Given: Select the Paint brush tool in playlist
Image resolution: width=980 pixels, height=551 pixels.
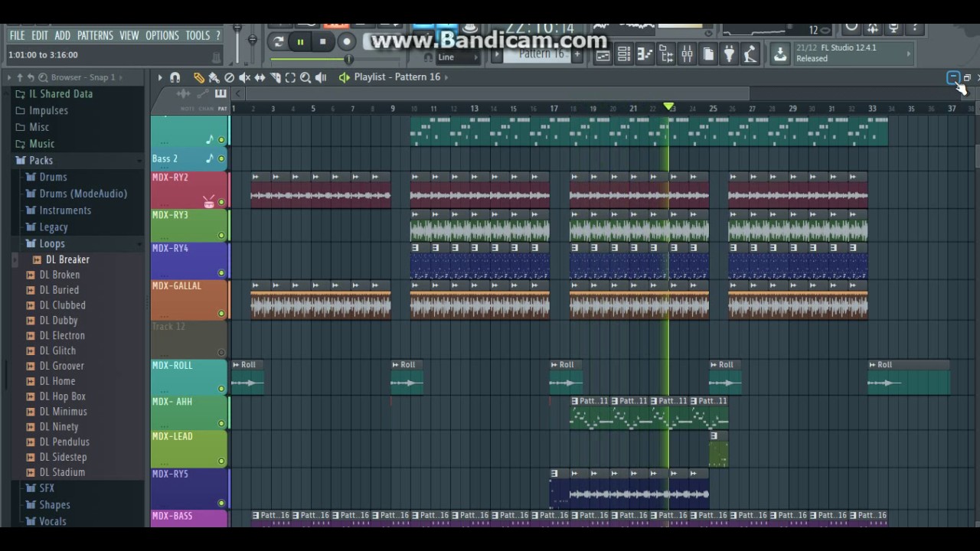Looking at the screenshot, I should point(214,77).
